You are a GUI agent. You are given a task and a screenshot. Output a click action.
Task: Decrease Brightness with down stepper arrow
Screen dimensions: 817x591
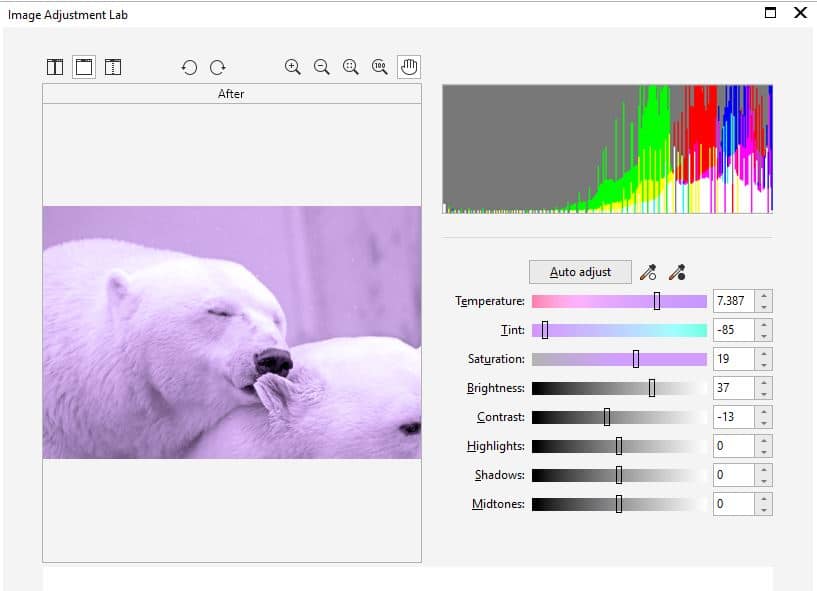point(764,393)
